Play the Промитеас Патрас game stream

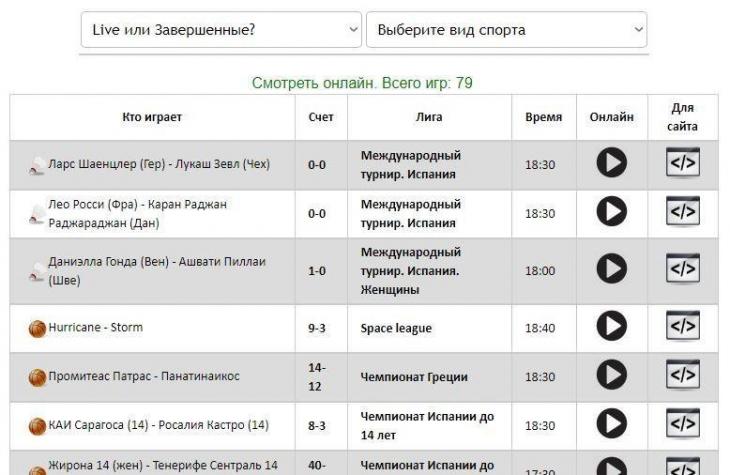pyautogui.click(x=611, y=376)
